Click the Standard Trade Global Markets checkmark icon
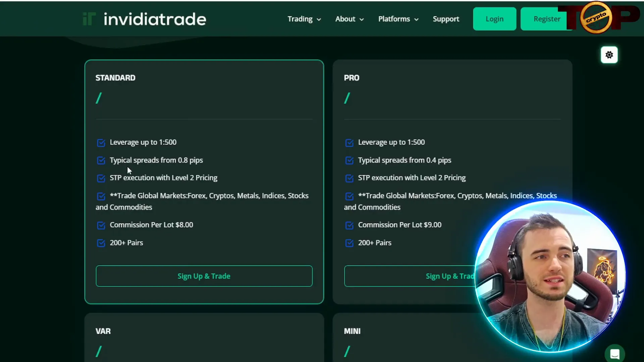Image resolution: width=644 pixels, height=362 pixels. tap(101, 196)
